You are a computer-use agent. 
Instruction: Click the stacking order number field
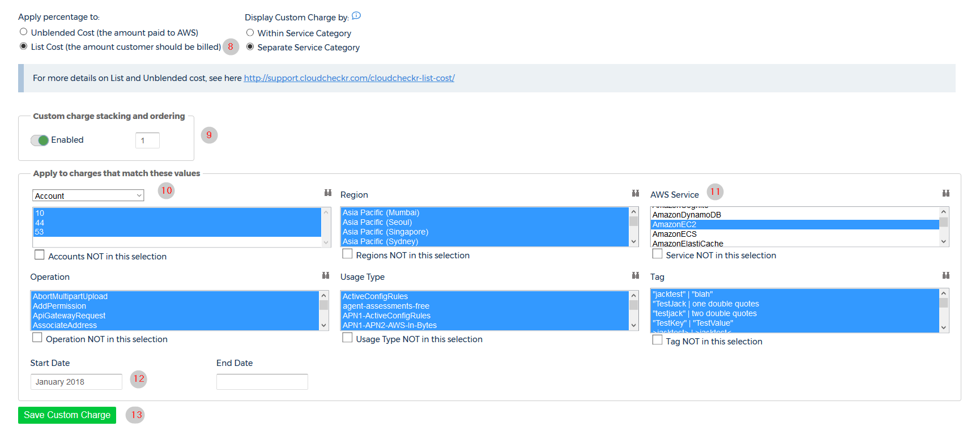(x=147, y=140)
